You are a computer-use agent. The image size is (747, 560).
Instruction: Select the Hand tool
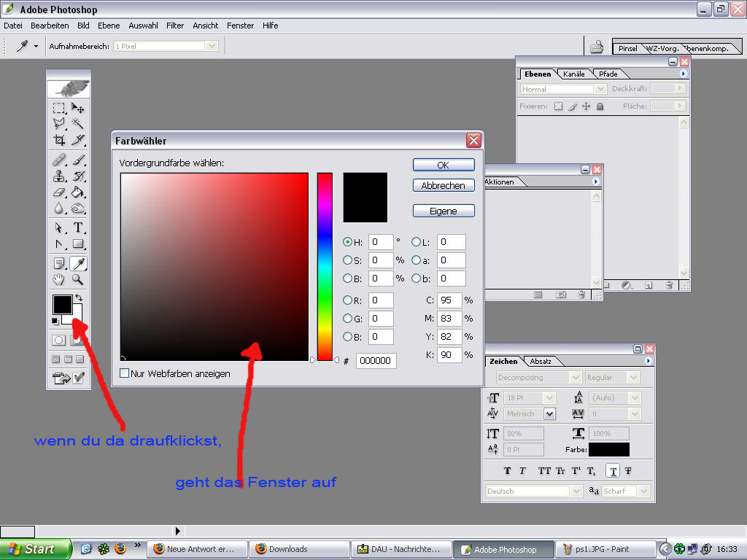tap(59, 279)
